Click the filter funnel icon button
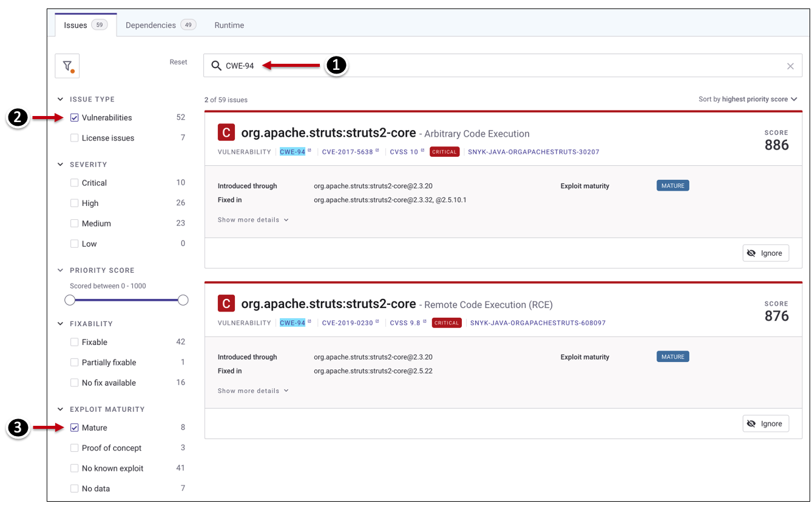 (67, 66)
